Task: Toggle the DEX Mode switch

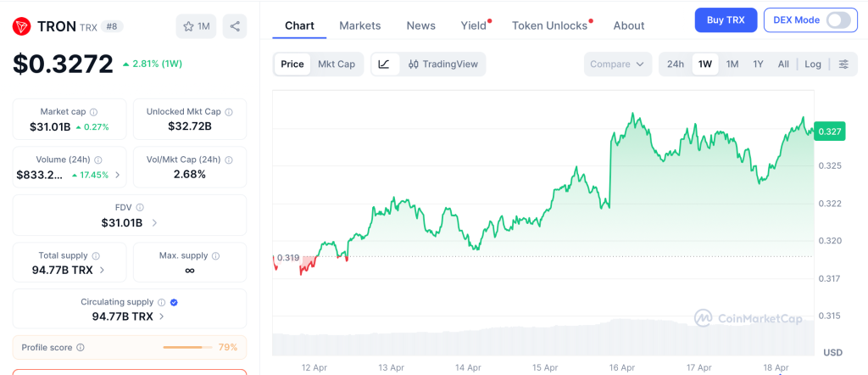Action: [837, 20]
